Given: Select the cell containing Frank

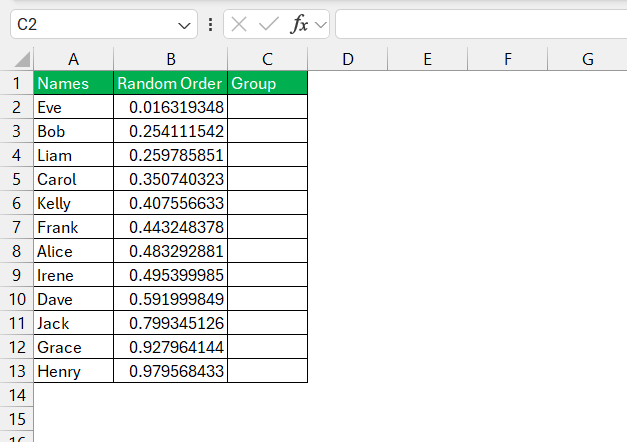Looking at the screenshot, I should 74,227.
